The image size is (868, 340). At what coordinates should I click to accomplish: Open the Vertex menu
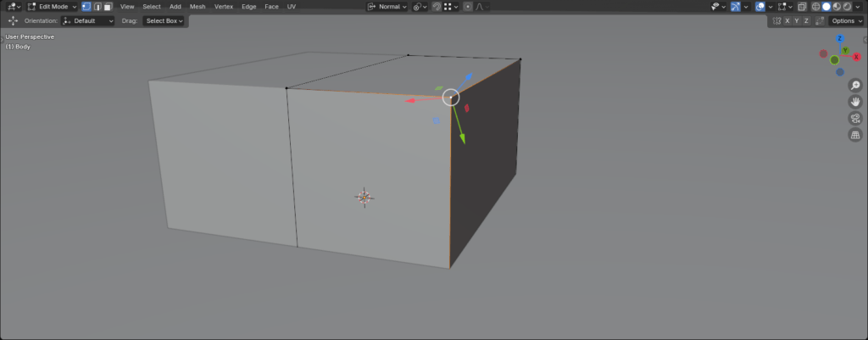(x=224, y=7)
